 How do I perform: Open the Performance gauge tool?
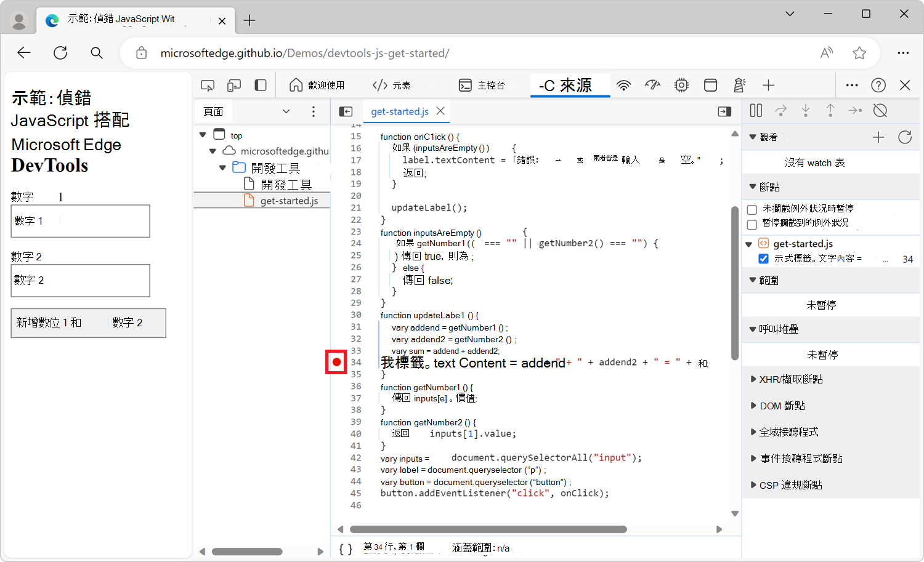click(652, 86)
